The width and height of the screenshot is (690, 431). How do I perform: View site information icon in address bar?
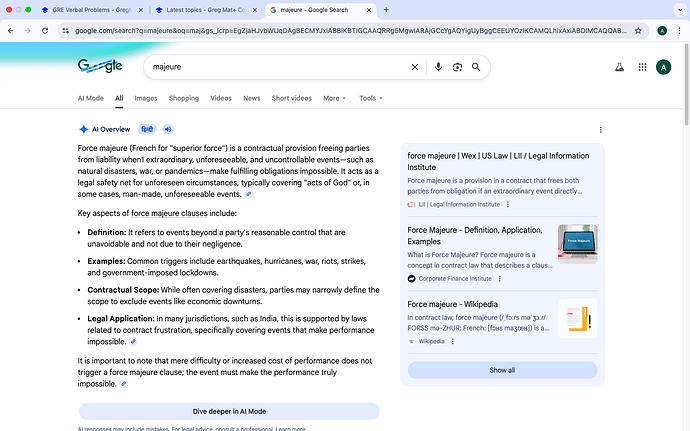[66, 30]
